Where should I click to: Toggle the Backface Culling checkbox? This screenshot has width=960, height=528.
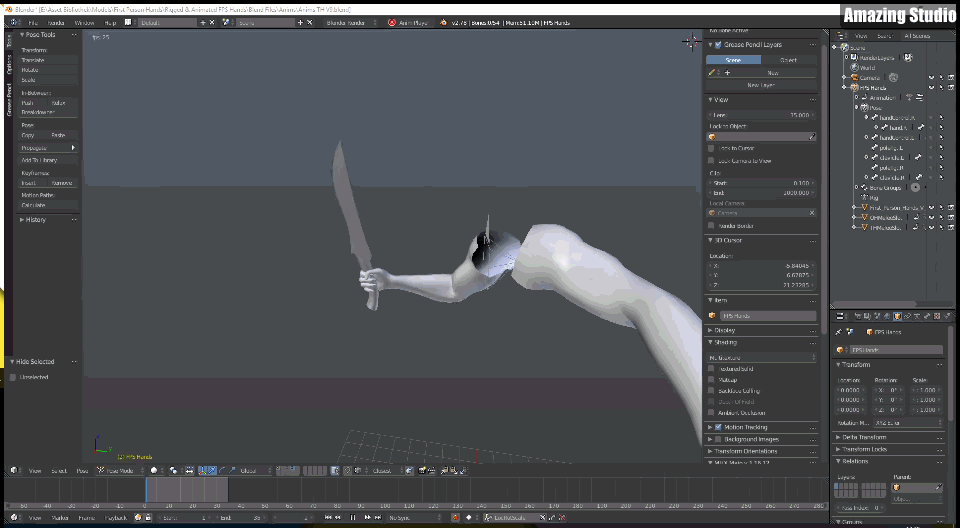[x=712, y=391]
